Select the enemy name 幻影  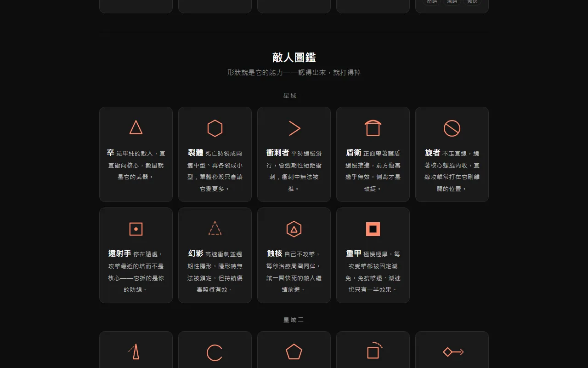[196, 253]
